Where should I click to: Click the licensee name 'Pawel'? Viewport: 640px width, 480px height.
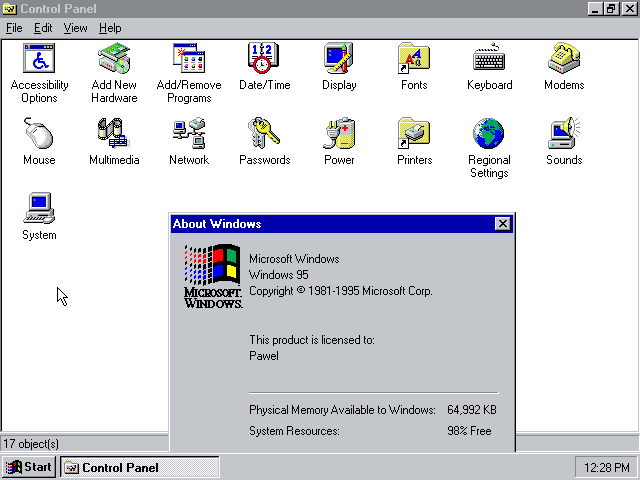click(264, 356)
